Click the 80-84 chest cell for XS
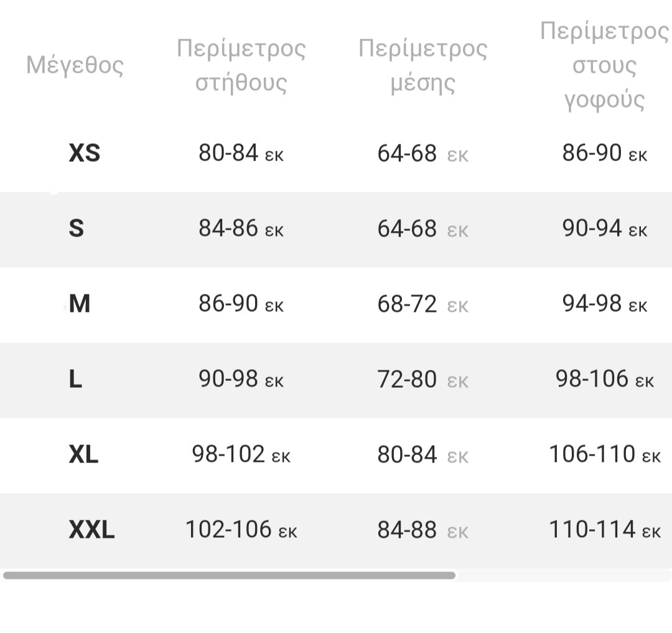Image resolution: width=672 pixels, height=633 pixels. point(241,153)
